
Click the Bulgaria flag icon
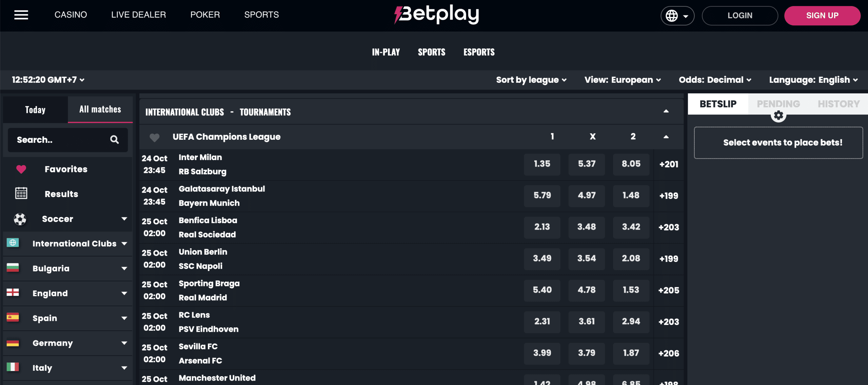tap(13, 268)
